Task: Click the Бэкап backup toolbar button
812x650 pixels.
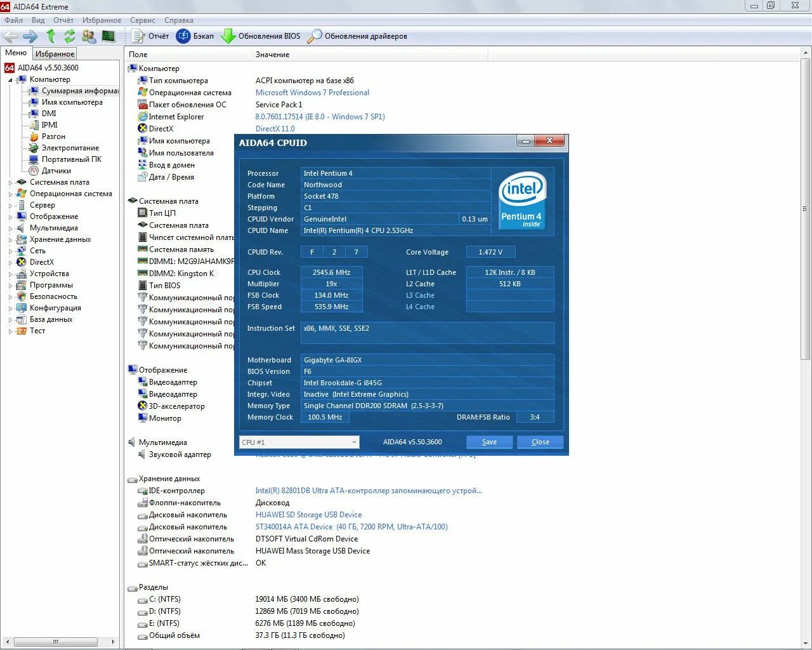Action: pos(195,36)
